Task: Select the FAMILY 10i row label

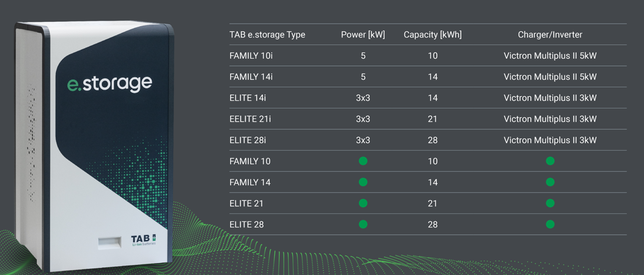Action: coord(251,56)
